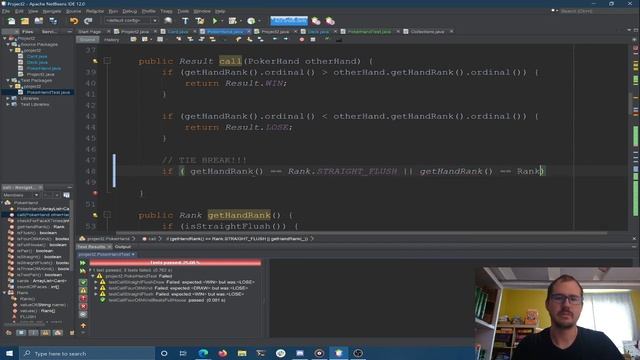
Task: Click the green Run Project arrow
Action: [215, 21]
